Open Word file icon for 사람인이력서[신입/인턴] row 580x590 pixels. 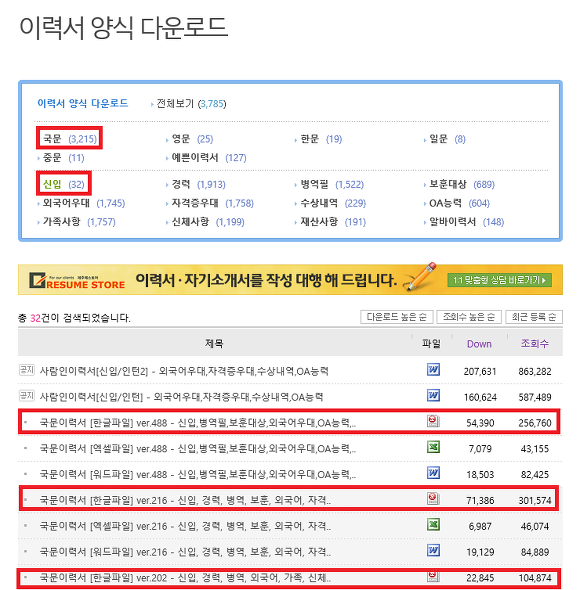point(433,395)
